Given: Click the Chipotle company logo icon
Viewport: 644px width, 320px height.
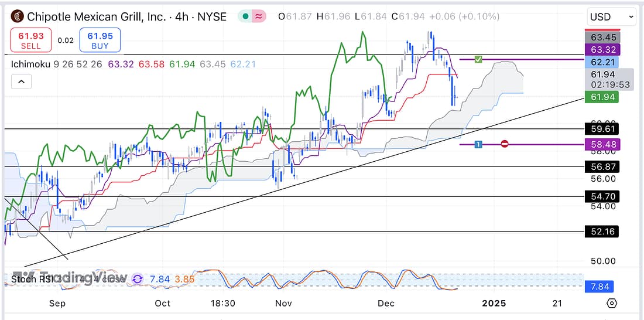Looking at the screenshot, I should click(x=18, y=16).
